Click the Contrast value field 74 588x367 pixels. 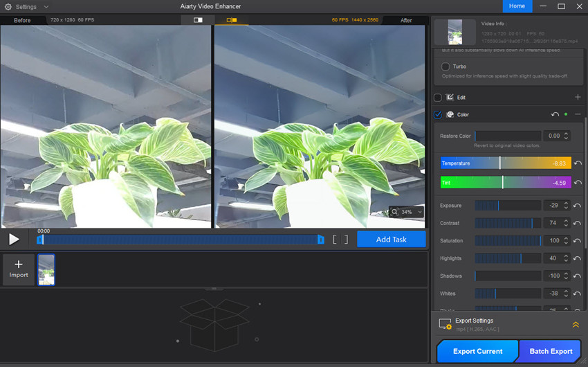click(553, 223)
